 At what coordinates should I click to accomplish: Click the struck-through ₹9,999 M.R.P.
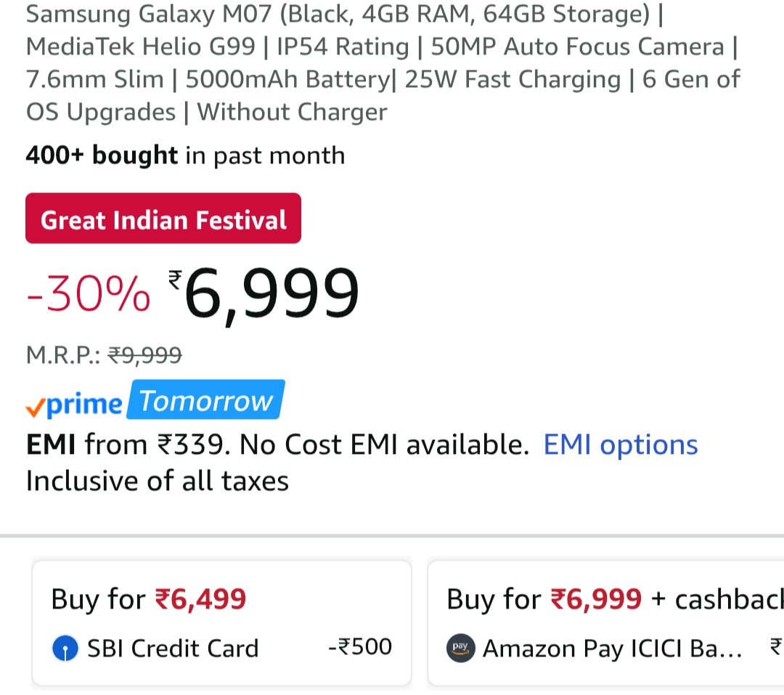tap(144, 354)
